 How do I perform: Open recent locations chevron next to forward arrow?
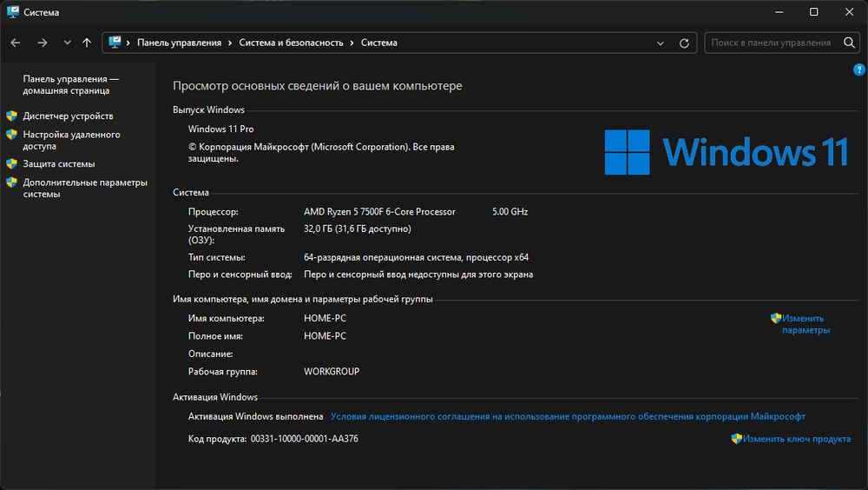coord(67,43)
